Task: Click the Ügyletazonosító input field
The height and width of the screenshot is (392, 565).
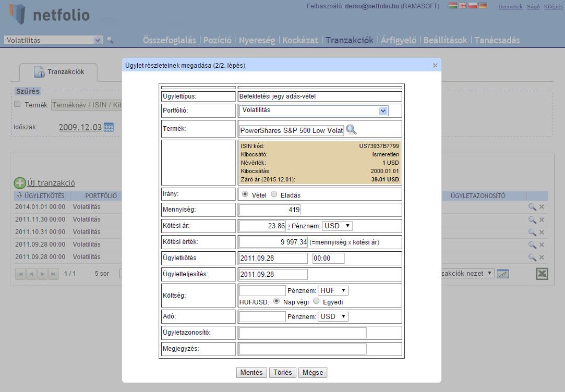Action: (x=303, y=333)
